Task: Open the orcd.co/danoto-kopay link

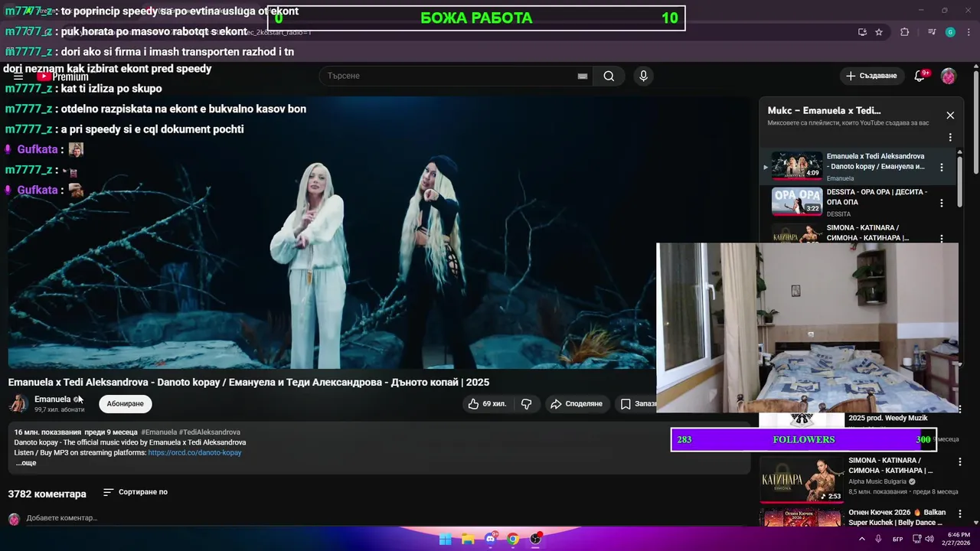Action: tap(194, 452)
